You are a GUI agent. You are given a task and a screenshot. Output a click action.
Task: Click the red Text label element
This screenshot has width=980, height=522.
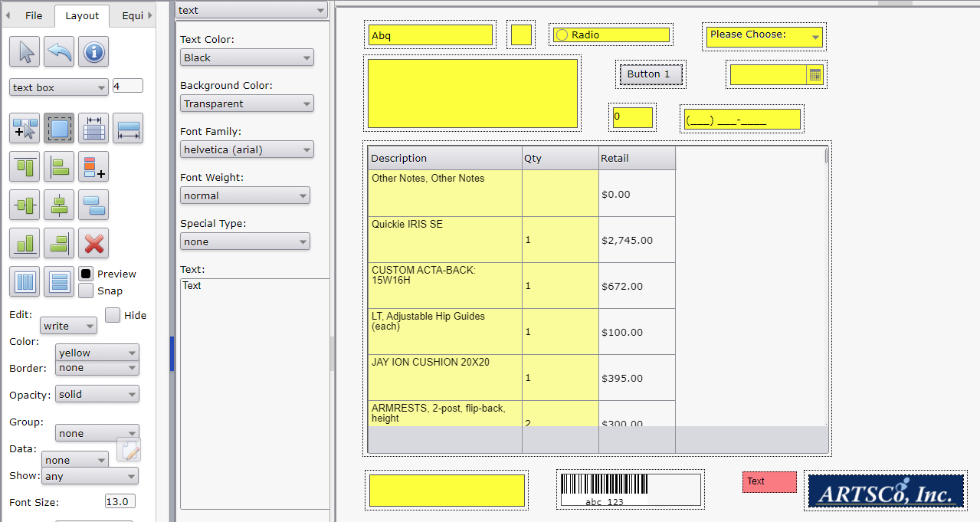(x=769, y=481)
